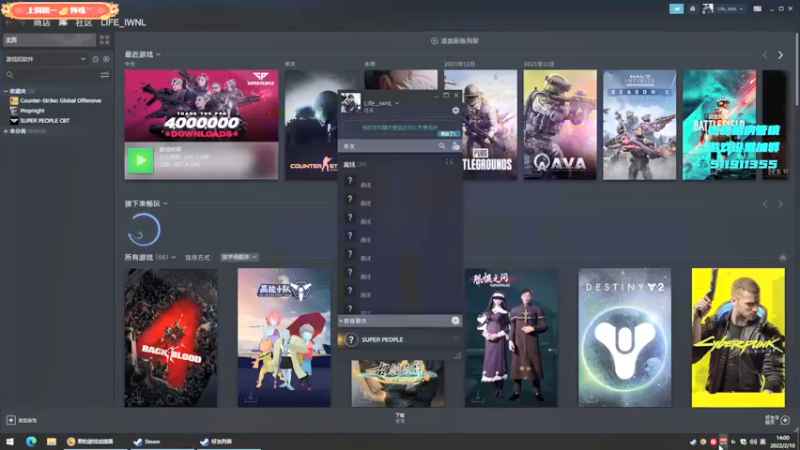Image resolution: width=800 pixels, height=450 pixels.
Task: Click Add New Shelf button
Action: [x=455, y=41]
